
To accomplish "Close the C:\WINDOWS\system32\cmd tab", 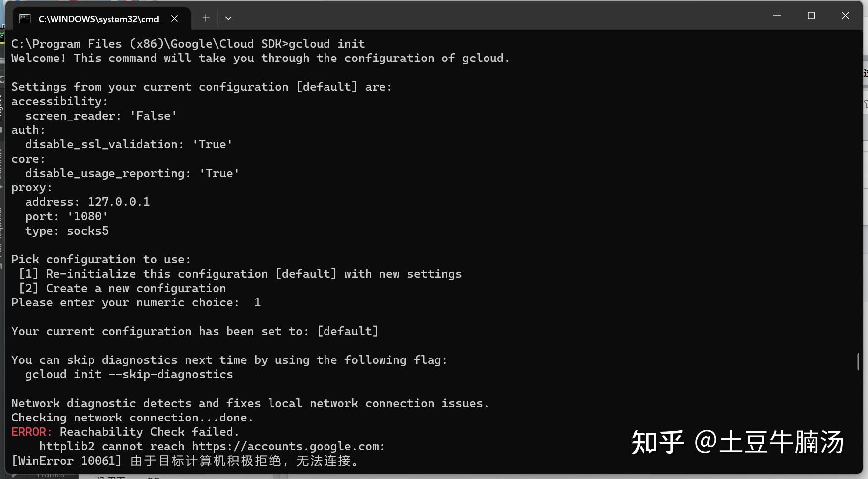I will (174, 19).
